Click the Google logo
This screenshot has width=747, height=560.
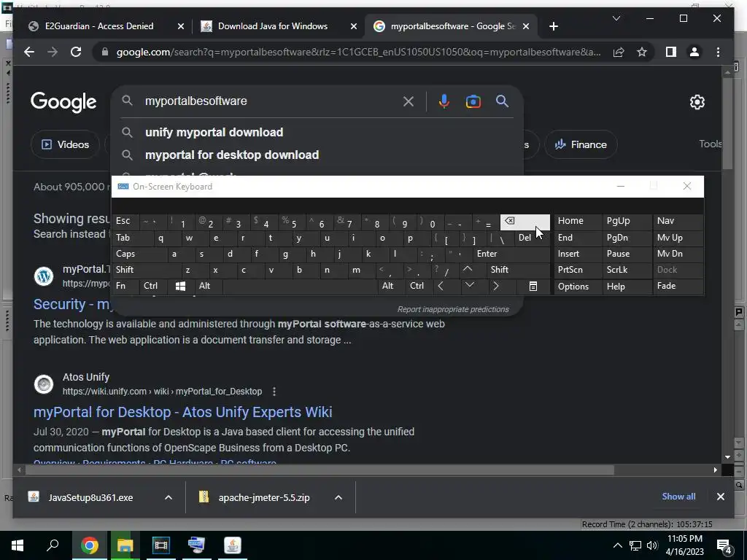[63, 101]
